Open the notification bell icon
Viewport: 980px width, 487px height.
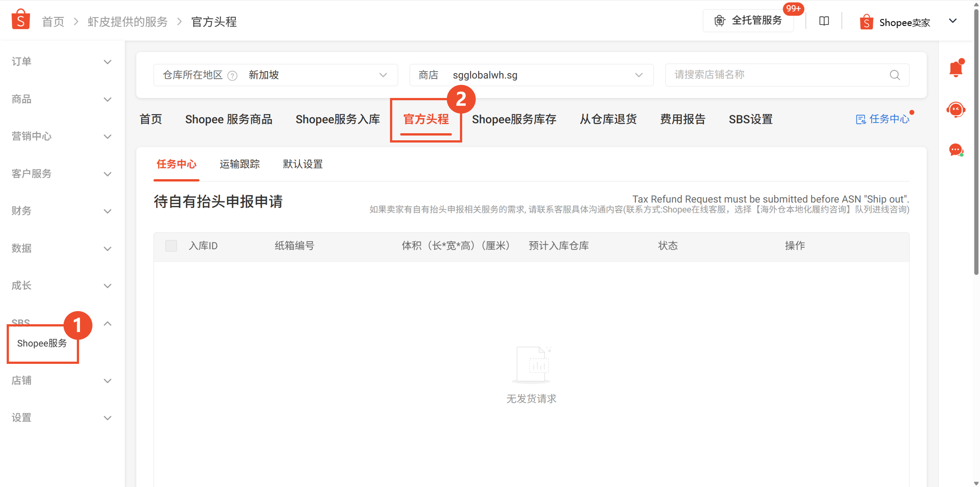point(956,68)
